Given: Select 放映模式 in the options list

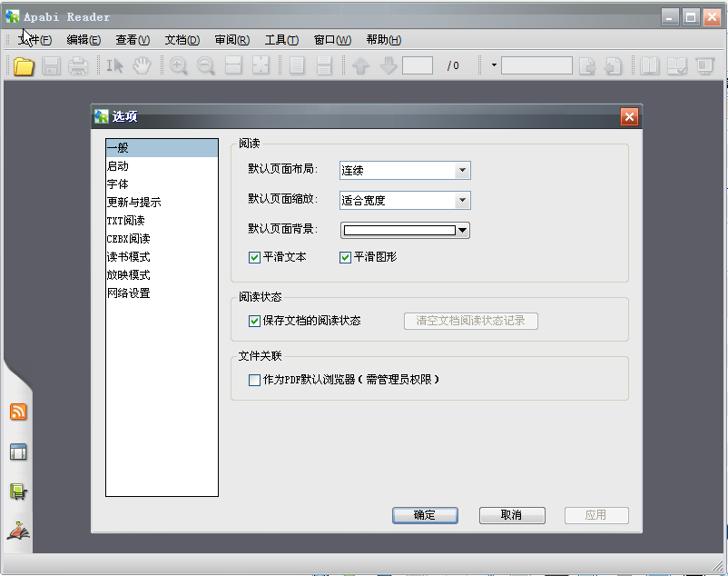Looking at the screenshot, I should [162, 275].
